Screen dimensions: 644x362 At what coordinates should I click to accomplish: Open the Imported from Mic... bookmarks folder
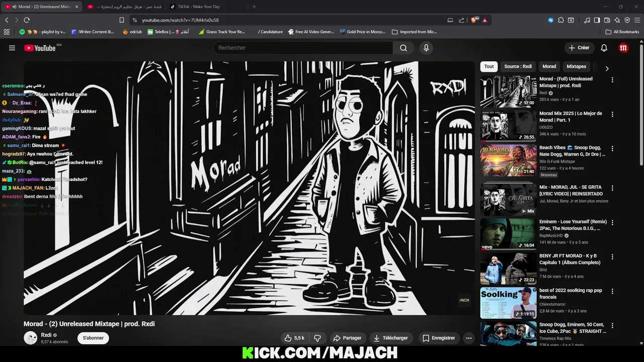pos(414,32)
